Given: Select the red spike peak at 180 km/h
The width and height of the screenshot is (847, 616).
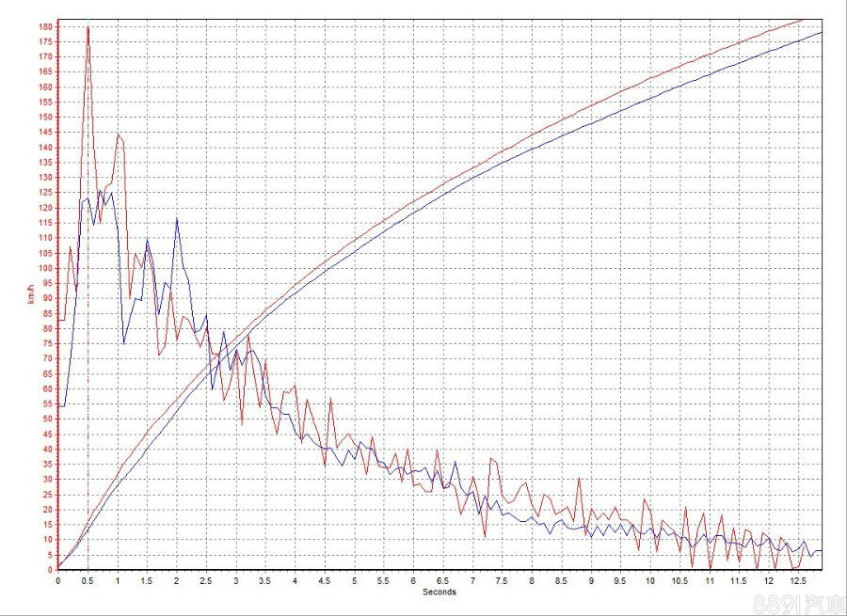Looking at the screenshot, I should (x=88, y=27).
